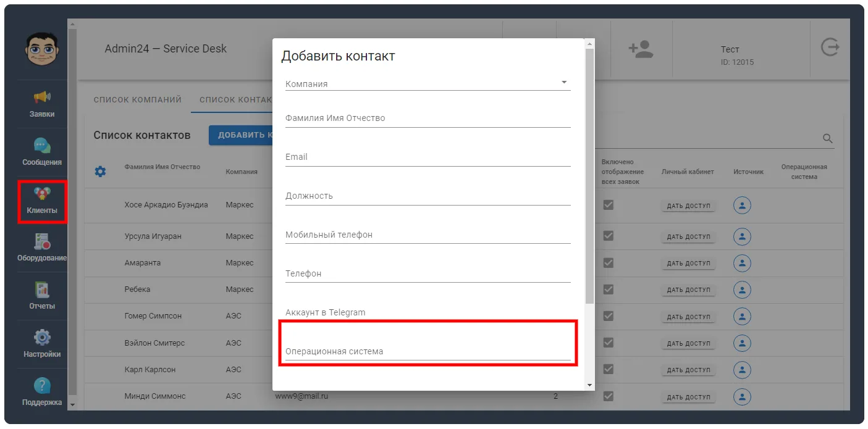
Task: Click Дать доступ for Хосе Аркадио Буэндиа
Action: (x=688, y=206)
